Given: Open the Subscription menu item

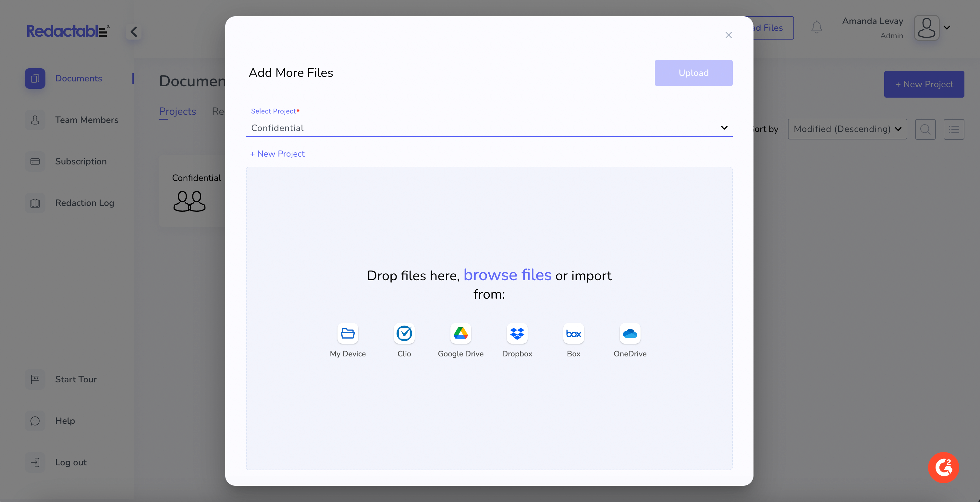Looking at the screenshot, I should 81,161.
